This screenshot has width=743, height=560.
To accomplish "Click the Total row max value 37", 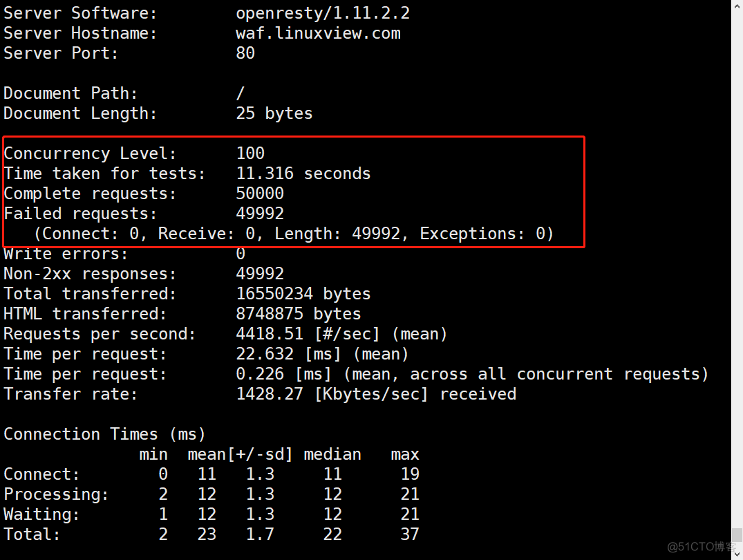I will click(409, 534).
